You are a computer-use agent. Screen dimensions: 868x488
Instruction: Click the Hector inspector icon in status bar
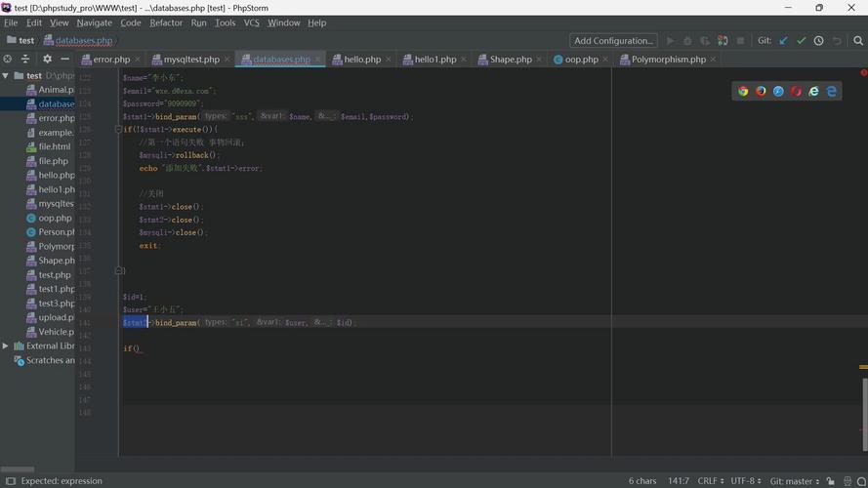(847, 481)
